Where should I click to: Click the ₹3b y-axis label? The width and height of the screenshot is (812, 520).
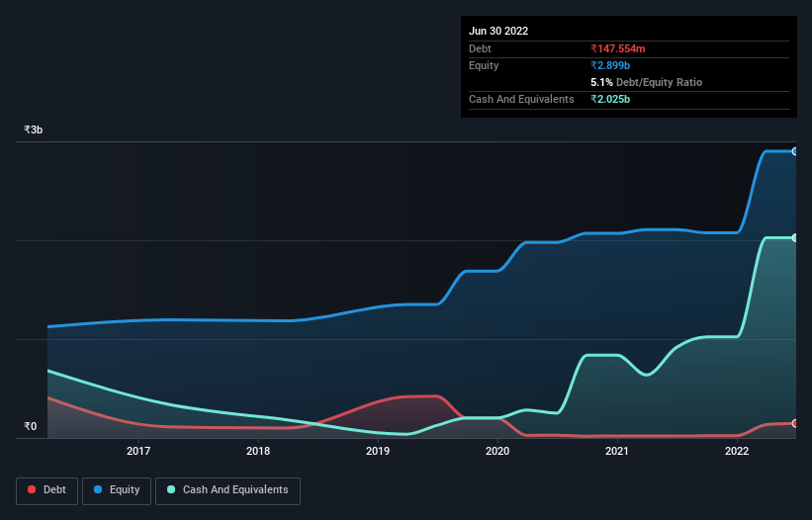pos(34,130)
